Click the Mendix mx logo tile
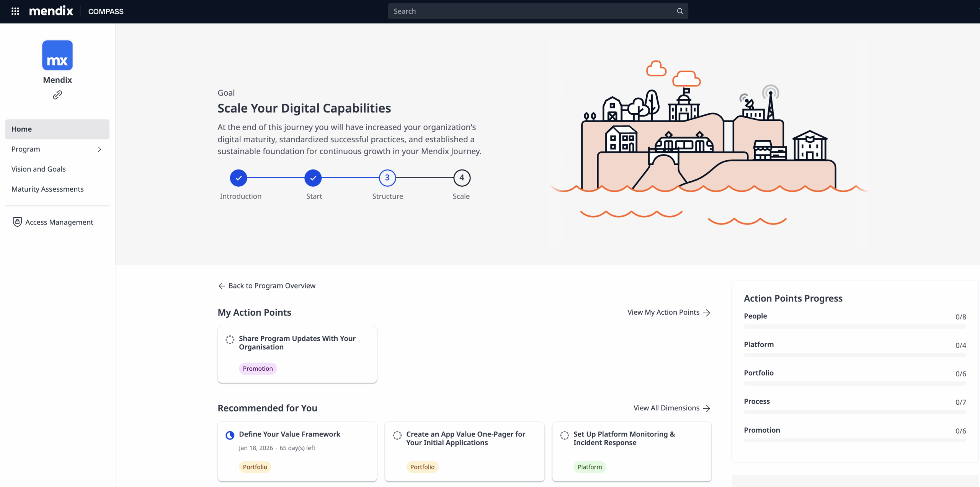The width and height of the screenshot is (980, 487). click(x=57, y=55)
